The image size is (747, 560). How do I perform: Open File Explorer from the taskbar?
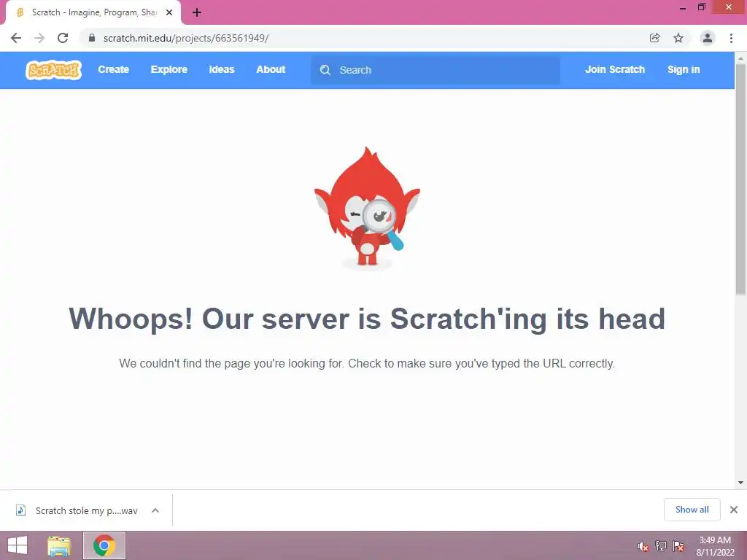point(59,545)
